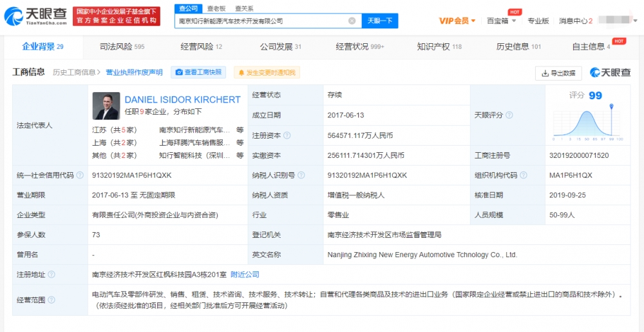Screen dimensions: 644x332
Task: Click the help icon next to 纳税人识别号
Action: click(x=301, y=175)
